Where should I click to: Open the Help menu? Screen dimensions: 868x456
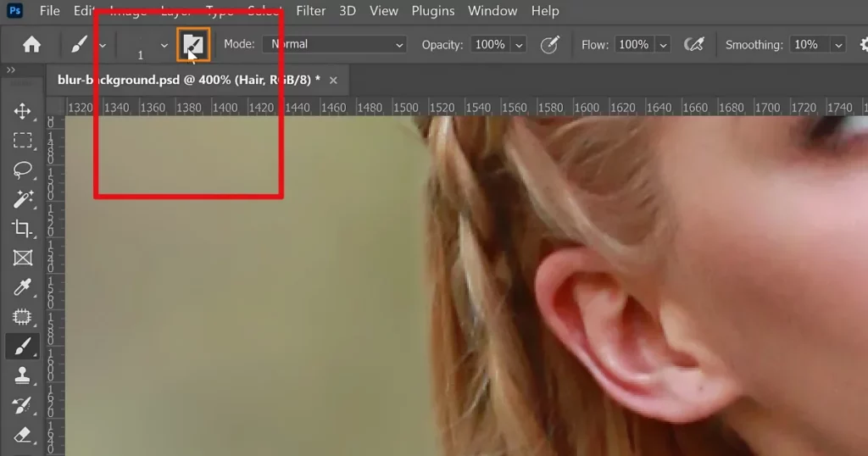click(545, 11)
